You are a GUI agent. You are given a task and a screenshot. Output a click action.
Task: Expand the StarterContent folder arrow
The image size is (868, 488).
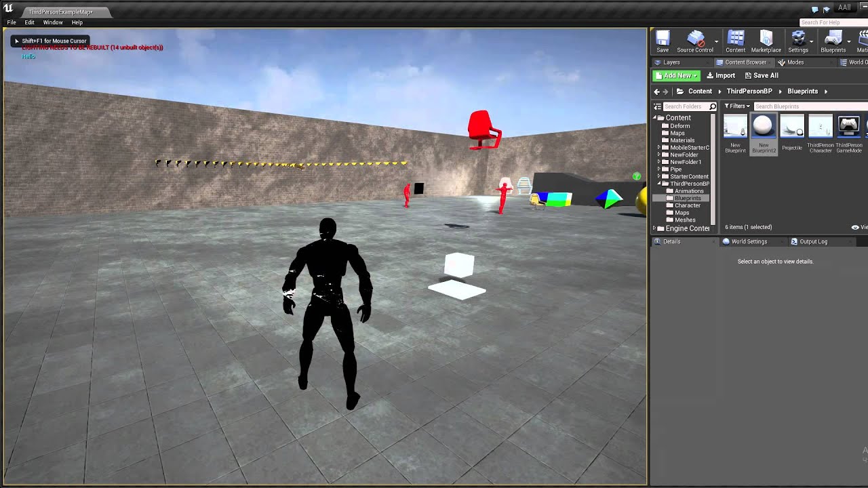[x=658, y=177]
